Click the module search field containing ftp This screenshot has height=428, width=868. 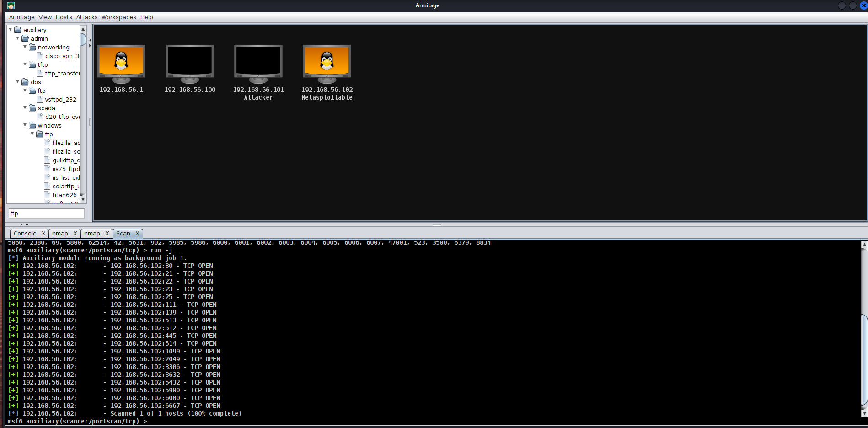click(46, 214)
